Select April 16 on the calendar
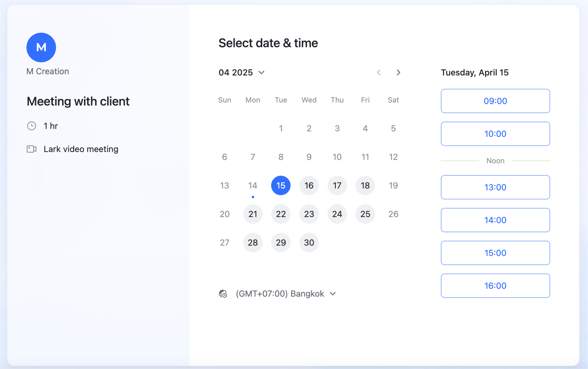 (x=309, y=185)
